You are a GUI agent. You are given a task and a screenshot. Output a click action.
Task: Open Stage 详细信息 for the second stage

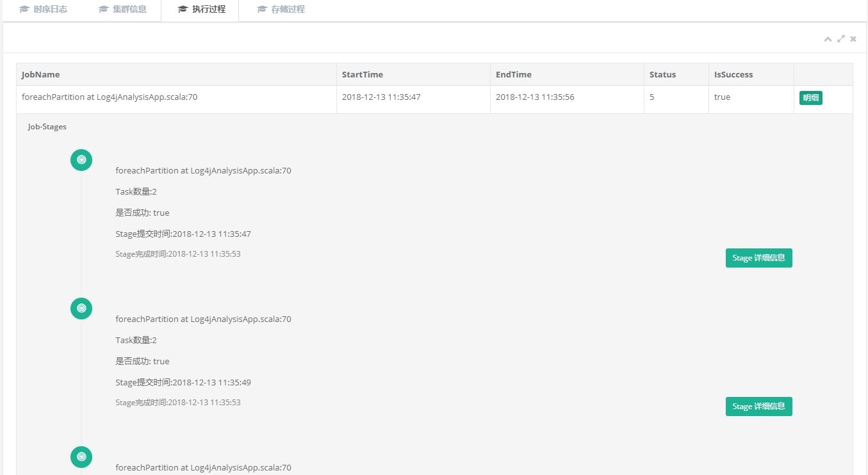click(x=758, y=407)
